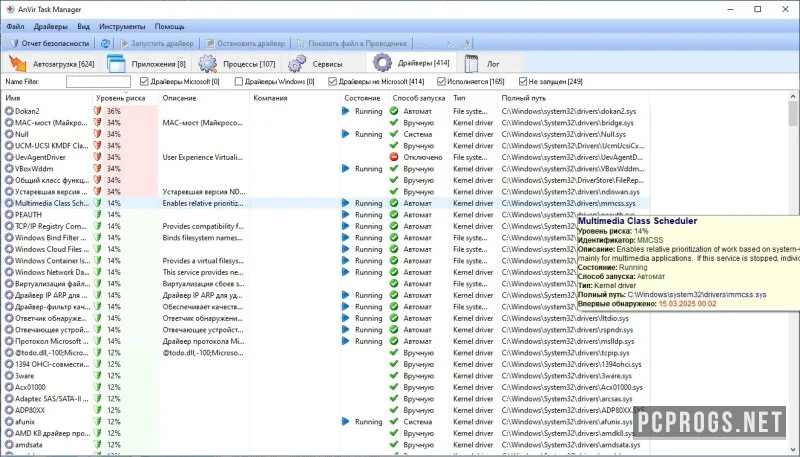The width and height of the screenshot is (800, 457).
Task: Click the Running arrow icon for Dokan2
Action: pos(346,111)
